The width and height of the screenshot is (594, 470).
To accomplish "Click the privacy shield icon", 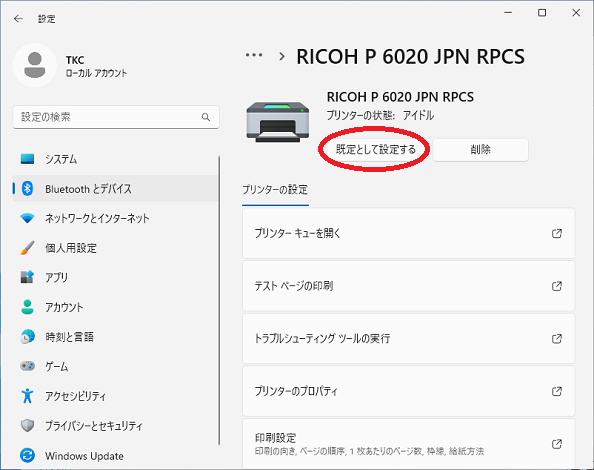I will [27, 425].
